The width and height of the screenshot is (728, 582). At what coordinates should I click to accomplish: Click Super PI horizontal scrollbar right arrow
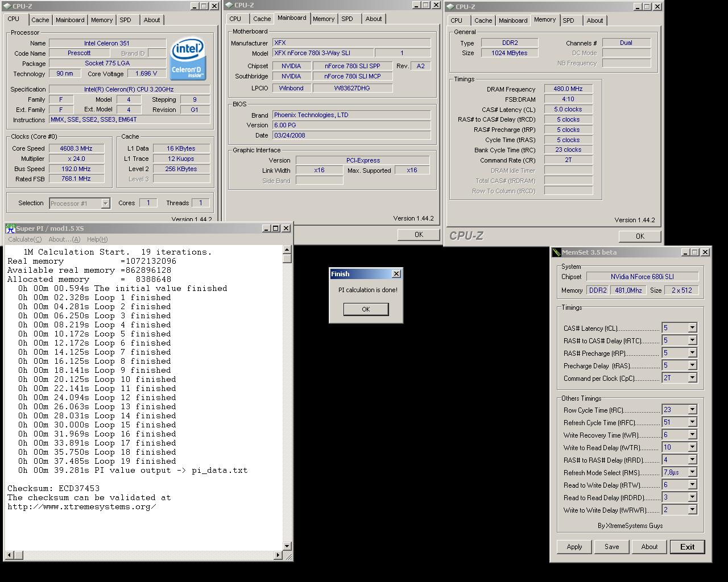click(278, 555)
